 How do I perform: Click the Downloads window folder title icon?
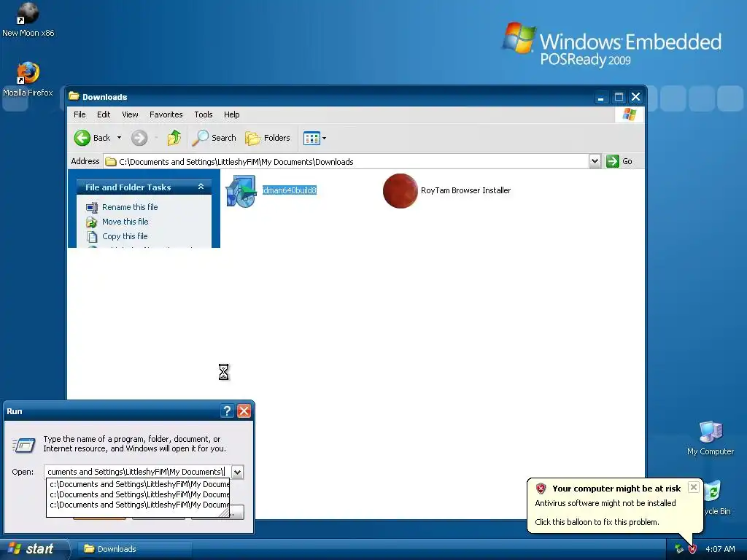74,96
